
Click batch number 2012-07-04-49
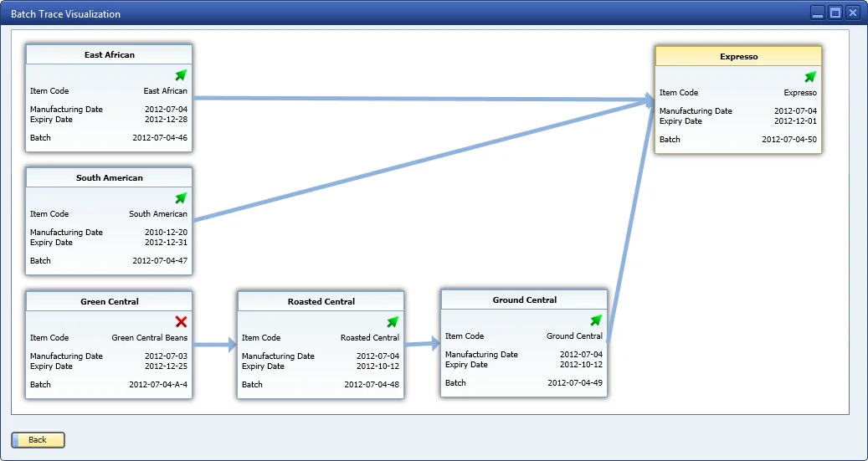click(575, 383)
